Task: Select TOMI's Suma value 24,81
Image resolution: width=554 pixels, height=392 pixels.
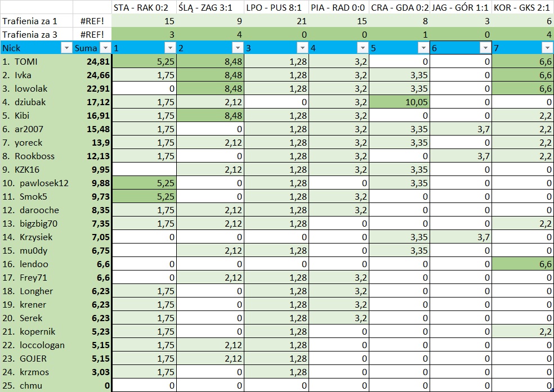Action: (x=92, y=61)
